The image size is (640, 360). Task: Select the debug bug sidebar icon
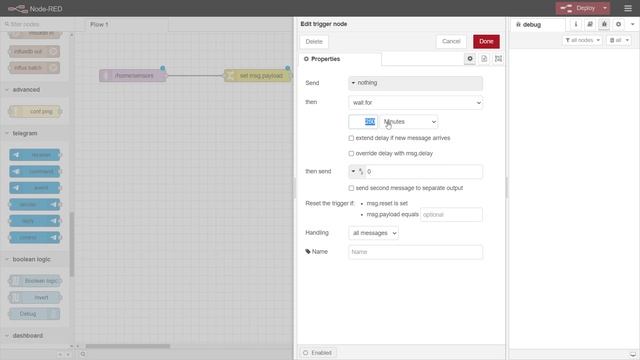(x=604, y=24)
